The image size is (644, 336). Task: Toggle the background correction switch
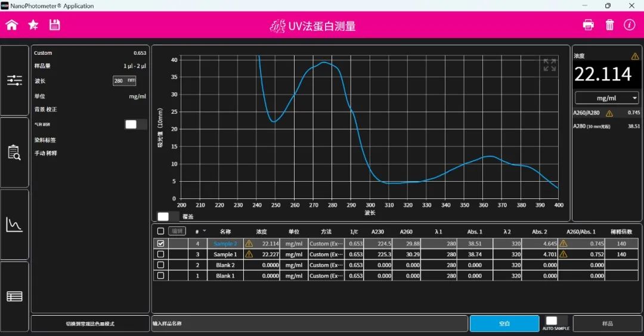pos(135,125)
